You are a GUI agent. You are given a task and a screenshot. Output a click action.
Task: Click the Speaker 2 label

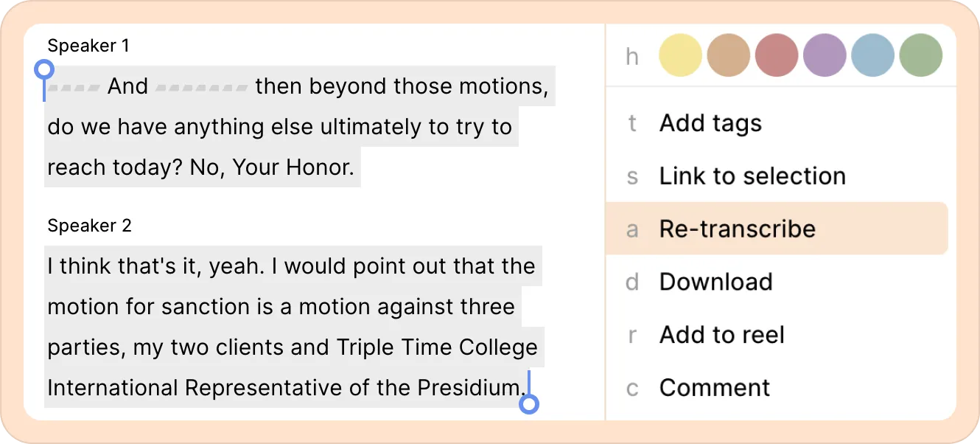[89, 226]
